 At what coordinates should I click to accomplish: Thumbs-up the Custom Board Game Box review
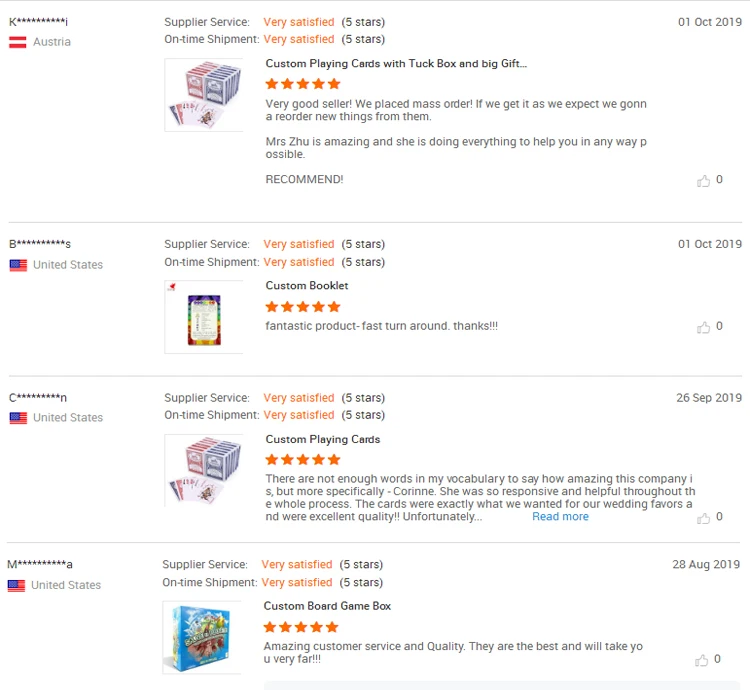(x=704, y=660)
